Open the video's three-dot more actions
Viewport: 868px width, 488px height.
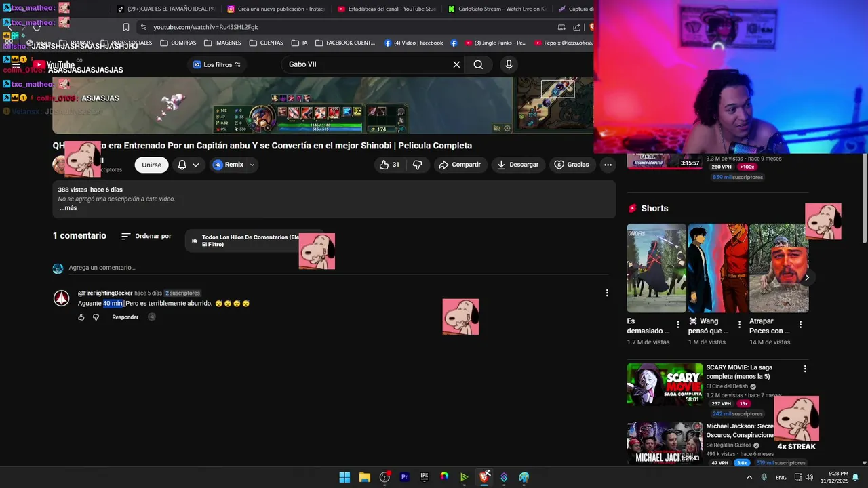click(608, 165)
